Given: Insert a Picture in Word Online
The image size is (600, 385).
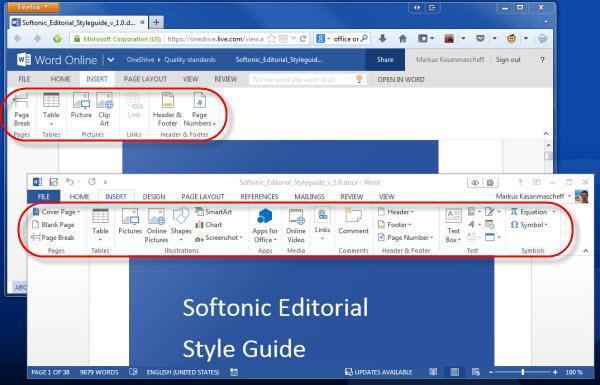Looking at the screenshot, I should point(81,106).
